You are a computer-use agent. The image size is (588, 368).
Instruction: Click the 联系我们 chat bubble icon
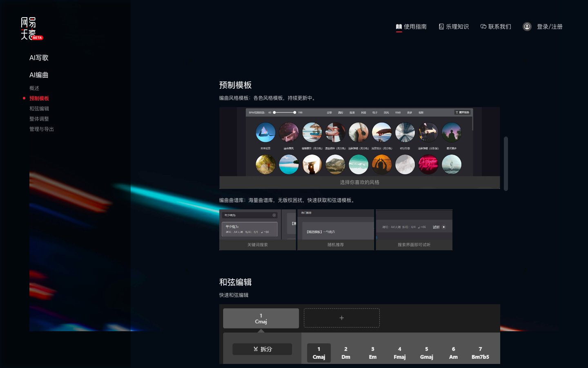[x=483, y=27]
